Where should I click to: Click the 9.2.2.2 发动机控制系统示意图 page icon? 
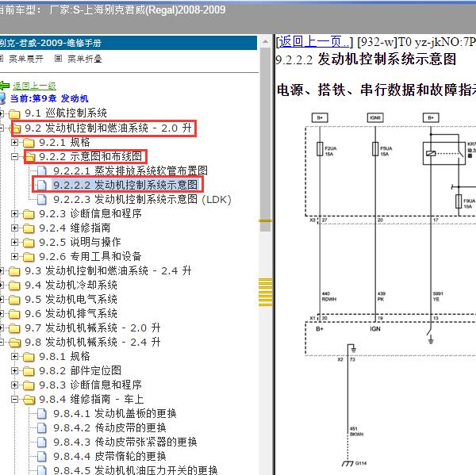[42, 185]
